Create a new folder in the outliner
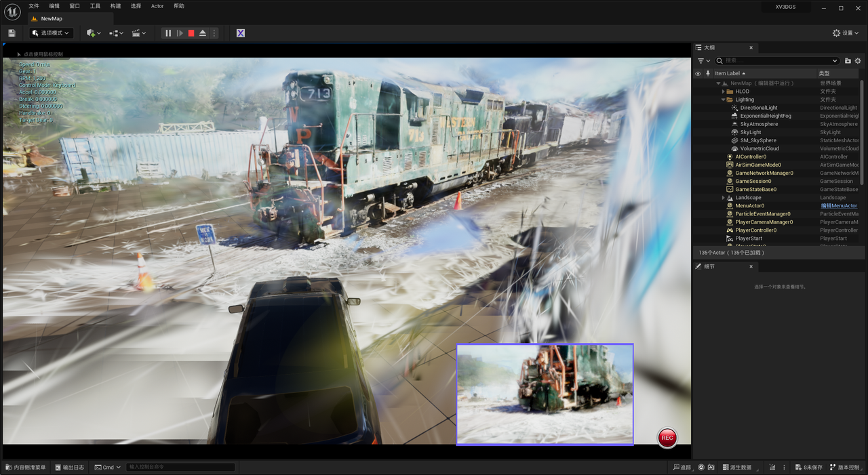 (x=848, y=61)
